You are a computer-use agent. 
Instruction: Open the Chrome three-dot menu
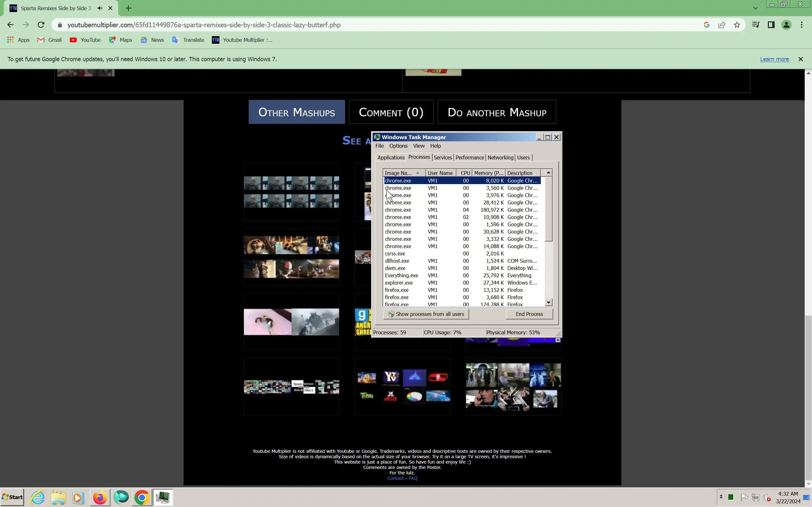pos(802,25)
